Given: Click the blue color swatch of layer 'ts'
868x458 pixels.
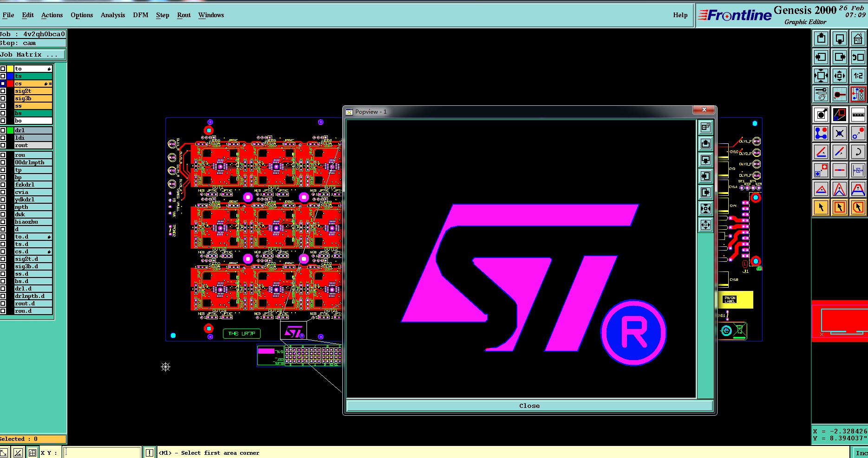Looking at the screenshot, I should (x=10, y=76).
